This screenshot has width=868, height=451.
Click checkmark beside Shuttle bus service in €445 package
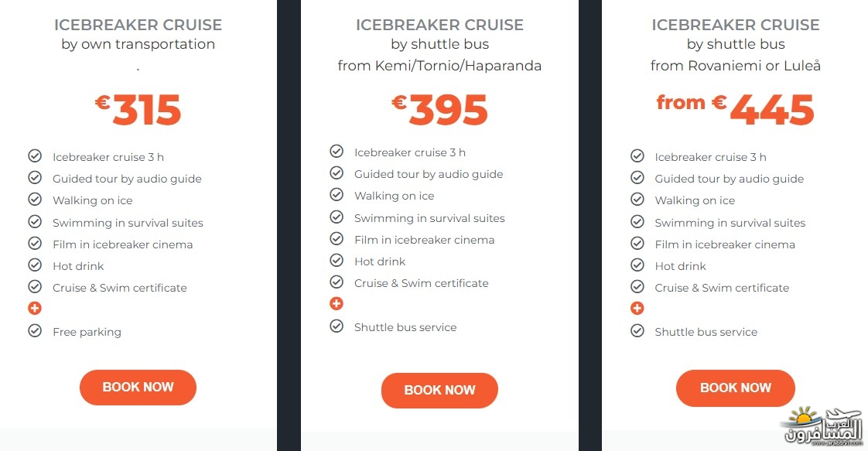coord(637,331)
